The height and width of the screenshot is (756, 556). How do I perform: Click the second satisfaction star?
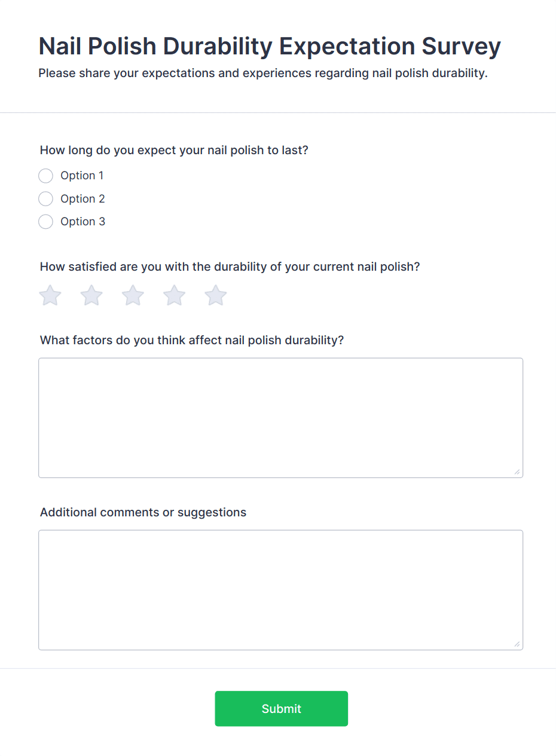click(91, 295)
